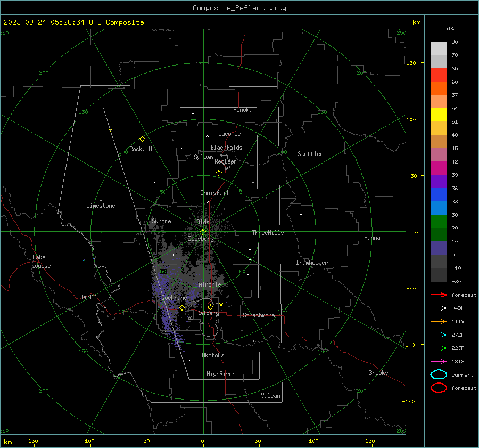The width and height of the screenshot is (479, 448).
Task: Click the magenta 18TS arrow in legend
Action: click(439, 362)
